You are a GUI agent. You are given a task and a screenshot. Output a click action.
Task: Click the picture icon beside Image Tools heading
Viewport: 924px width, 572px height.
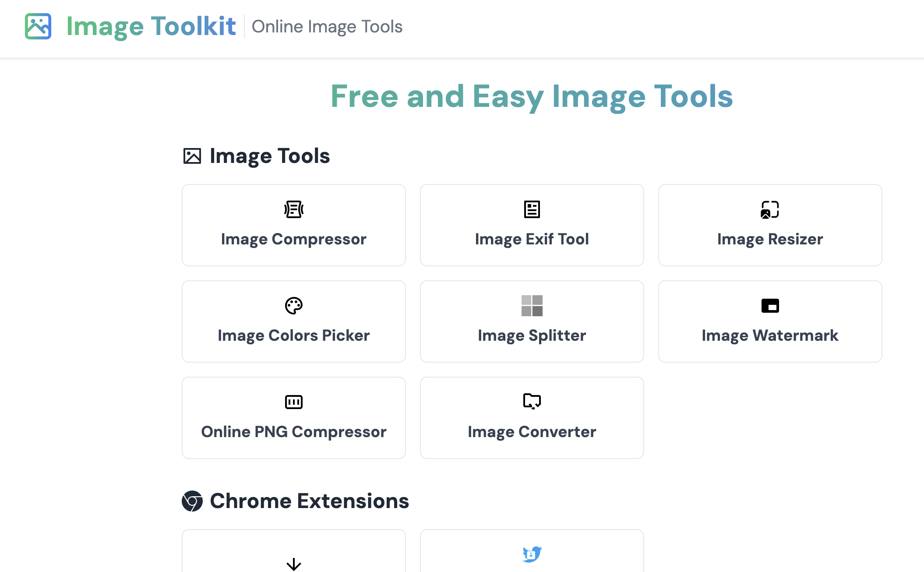pyautogui.click(x=192, y=155)
